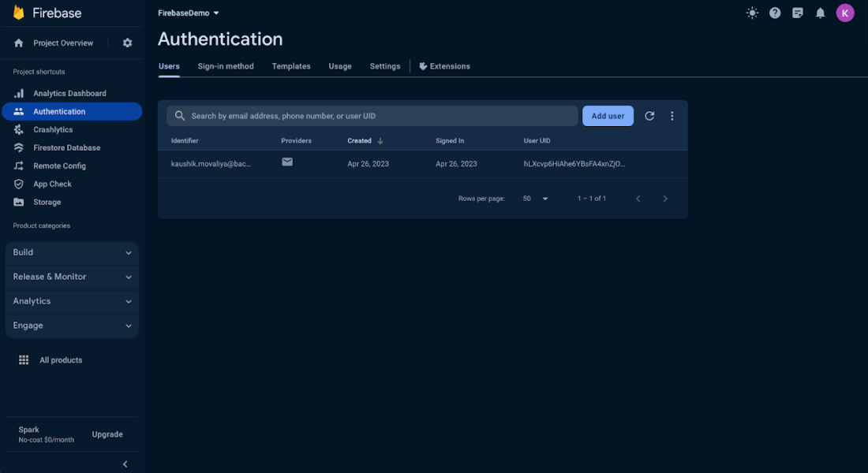Click the All products grid icon
The width and height of the screenshot is (868, 473).
coord(23,360)
